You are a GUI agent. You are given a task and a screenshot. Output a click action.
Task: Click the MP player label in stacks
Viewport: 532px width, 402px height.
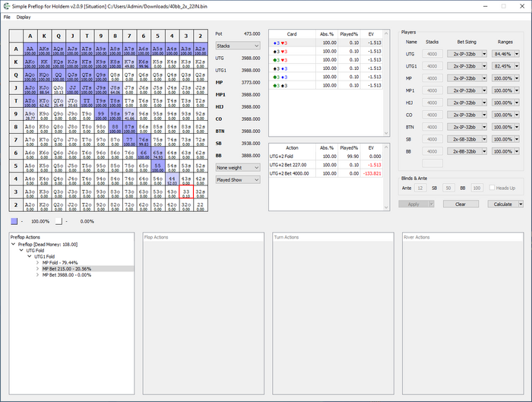[x=219, y=82]
